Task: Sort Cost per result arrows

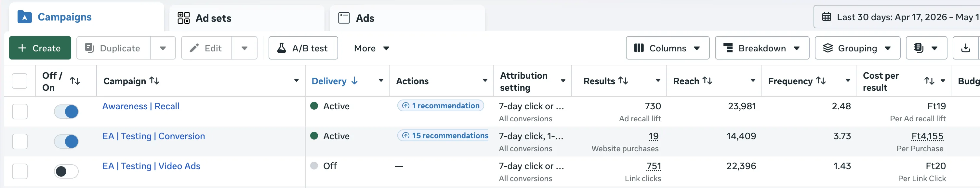Action: tap(929, 81)
